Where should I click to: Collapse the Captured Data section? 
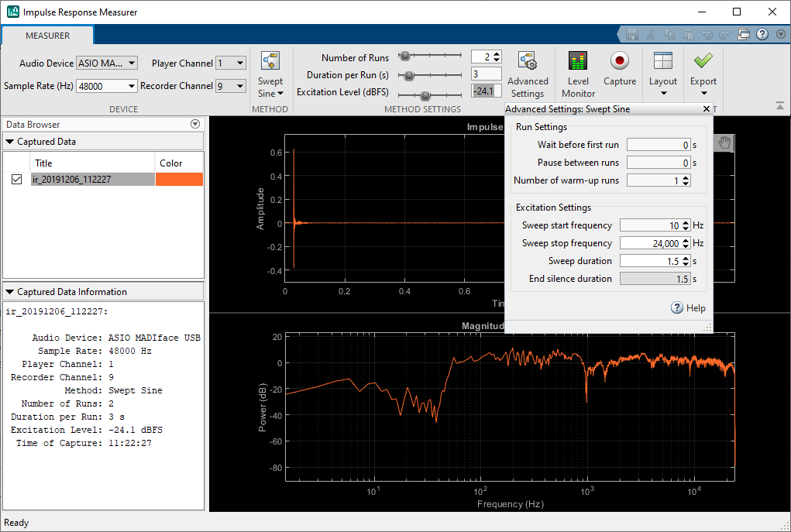pyautogui.click(x=10, y=142)
